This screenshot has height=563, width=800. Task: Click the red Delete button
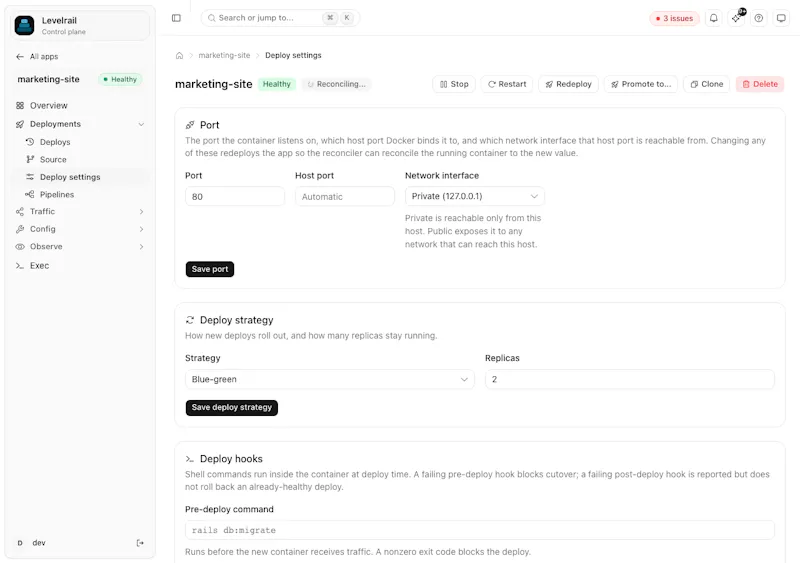[x=760, y=84]
